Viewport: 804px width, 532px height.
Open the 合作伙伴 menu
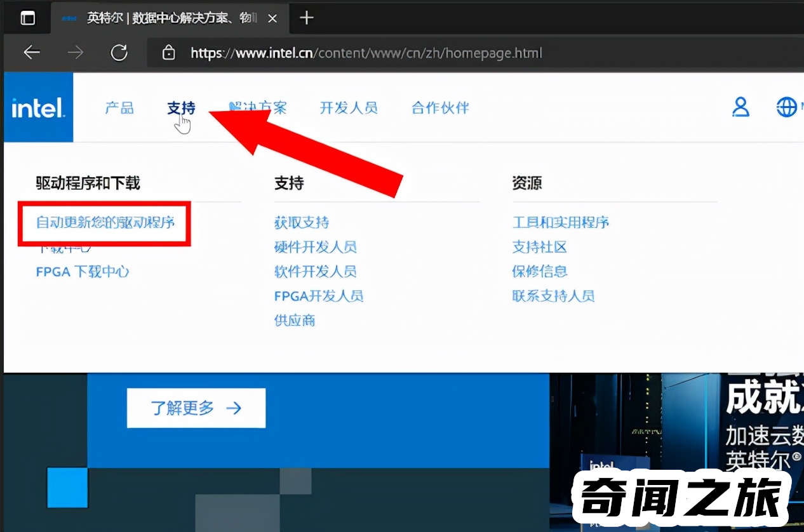[440, 108]
